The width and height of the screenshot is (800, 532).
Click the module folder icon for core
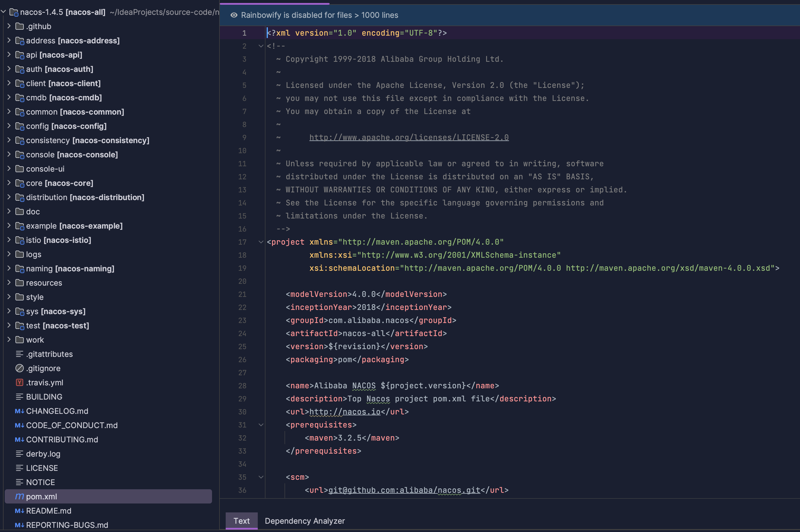[20, 183]
